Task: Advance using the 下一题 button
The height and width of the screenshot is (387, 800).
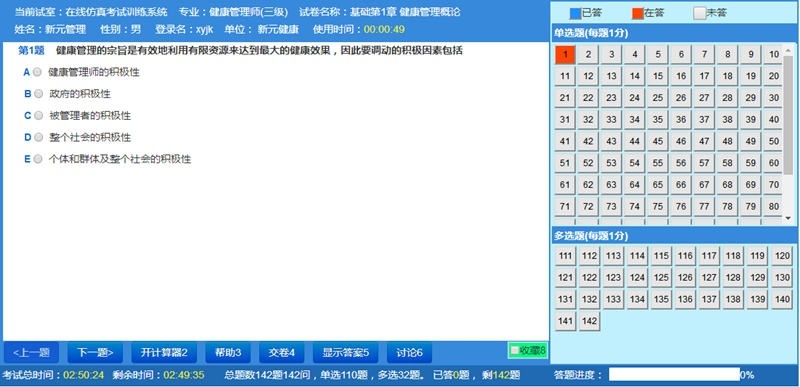Action: pyautogui.click(x=95, y=352)
